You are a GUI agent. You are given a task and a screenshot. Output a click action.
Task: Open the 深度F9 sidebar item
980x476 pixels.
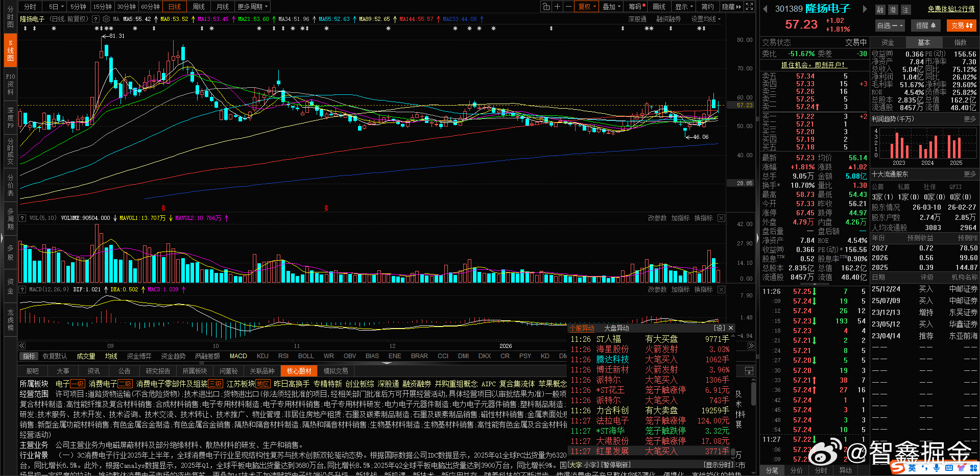(10, 117)
